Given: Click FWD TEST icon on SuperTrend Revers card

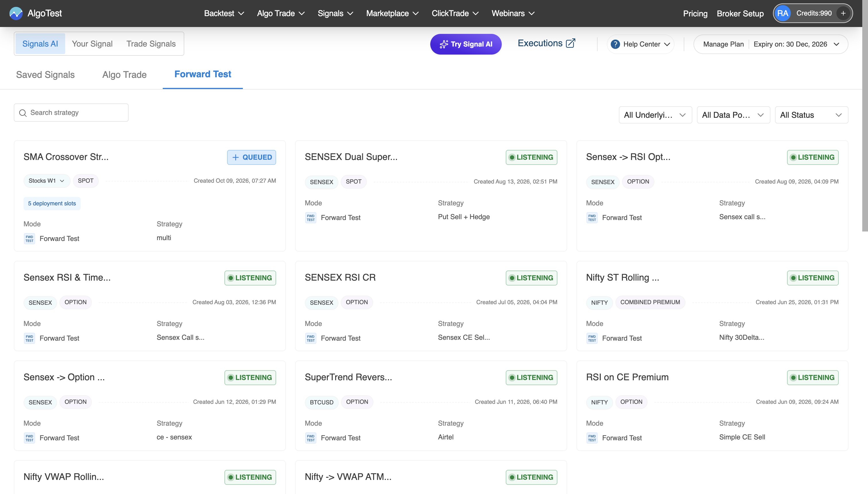Looking at the screenshot, I should [x=311, y=438].
